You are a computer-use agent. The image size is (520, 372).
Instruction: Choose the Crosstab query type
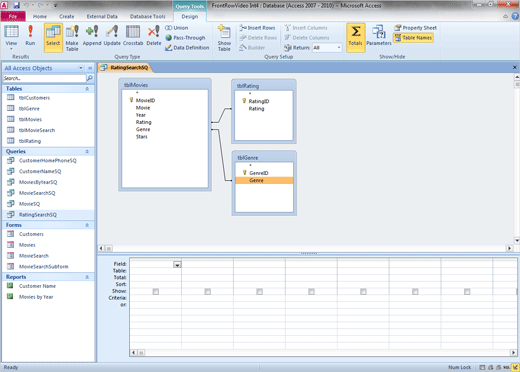133,35
